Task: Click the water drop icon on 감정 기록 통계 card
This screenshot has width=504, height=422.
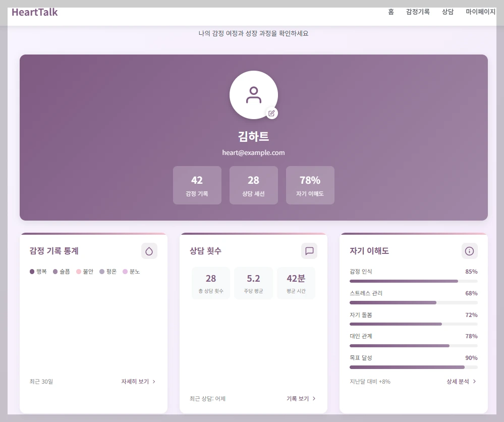Action: coord(149,251)
